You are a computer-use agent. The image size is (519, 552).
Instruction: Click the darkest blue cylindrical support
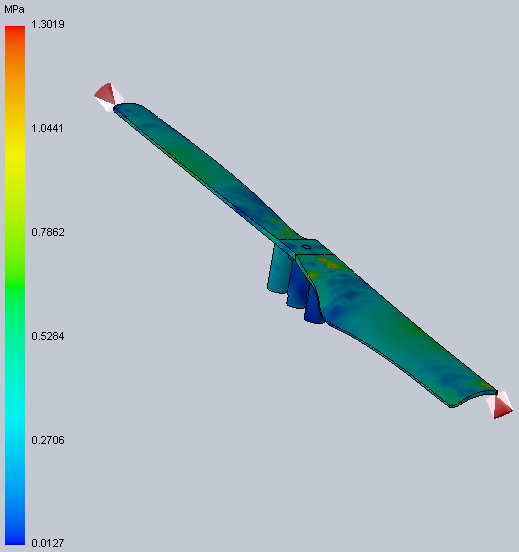(313, 305)
